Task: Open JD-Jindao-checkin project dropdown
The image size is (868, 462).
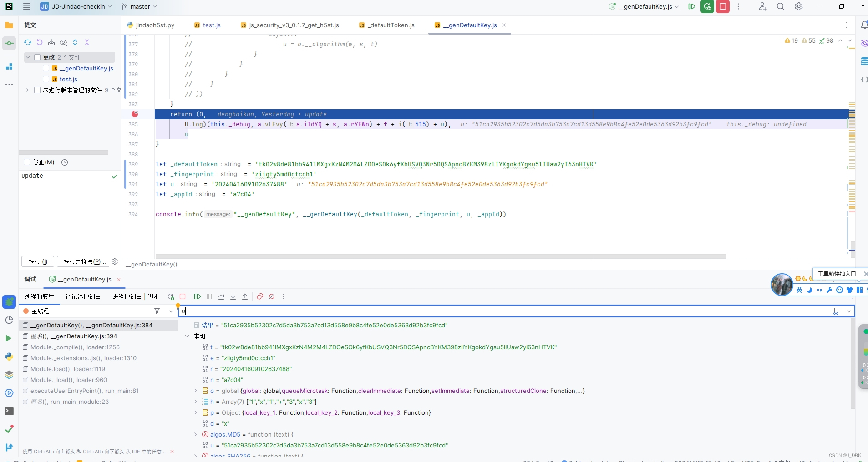Action: pos(76,6)
